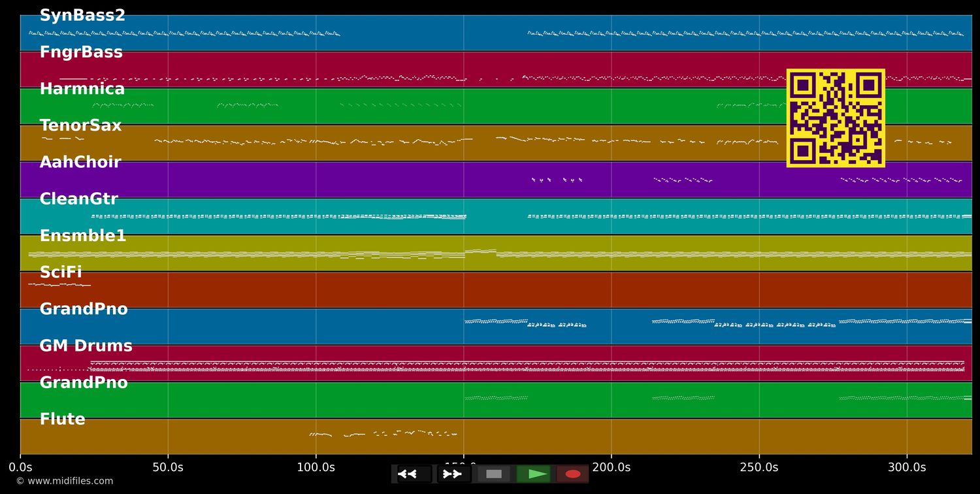Choose the TenorSax track label
980x494 pixels.
click(80, 125)
